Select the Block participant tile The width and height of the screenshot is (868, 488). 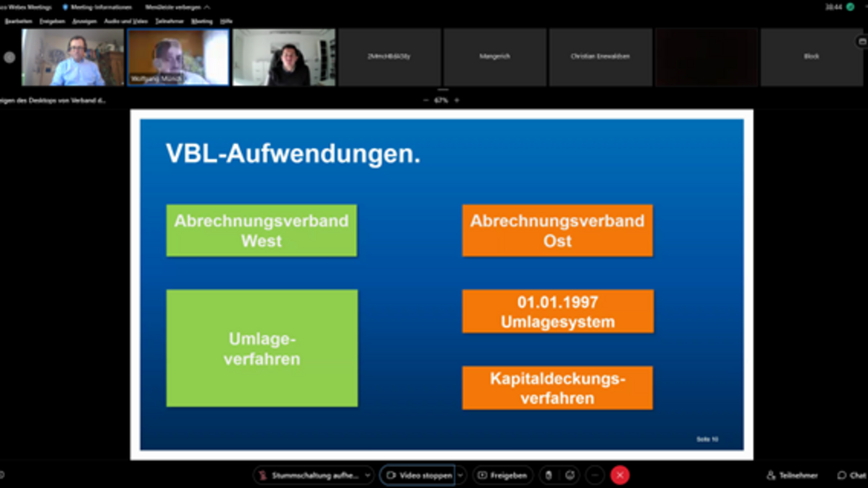tap(812, 57)
